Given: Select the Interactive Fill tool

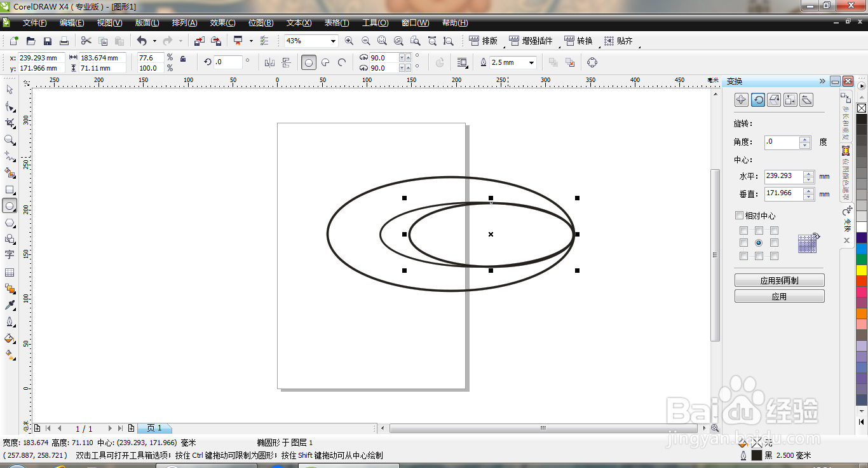Looking at the screenshot, I should tap(10, 355).
